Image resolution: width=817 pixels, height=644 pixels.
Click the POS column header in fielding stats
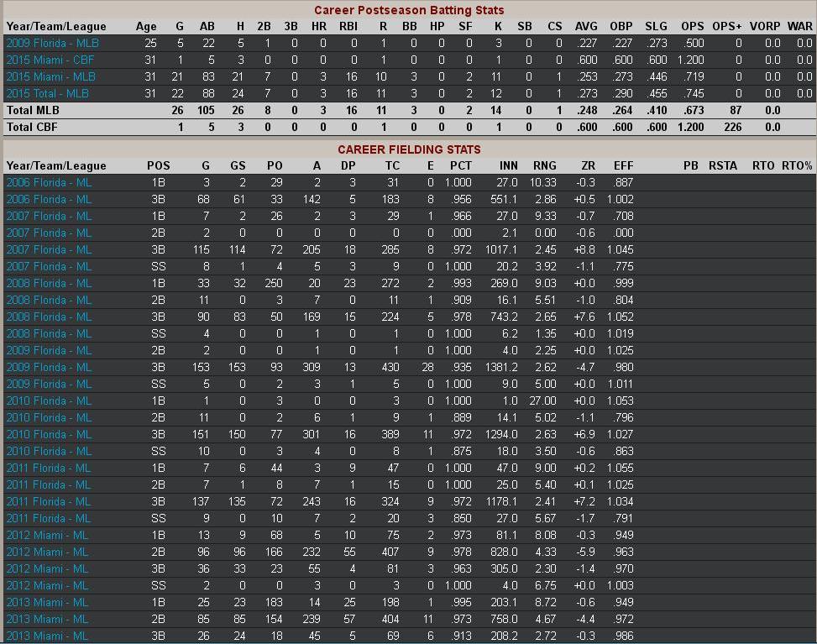click(158, 165)
